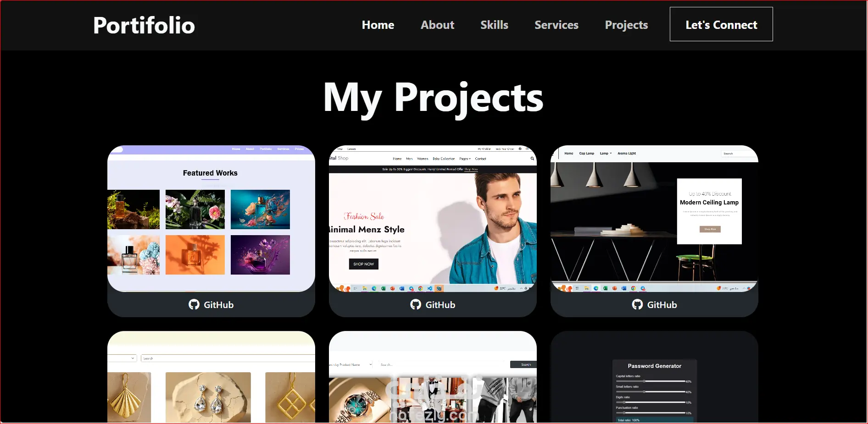Open the watch store project thumbnail

(x=433, y=377)
